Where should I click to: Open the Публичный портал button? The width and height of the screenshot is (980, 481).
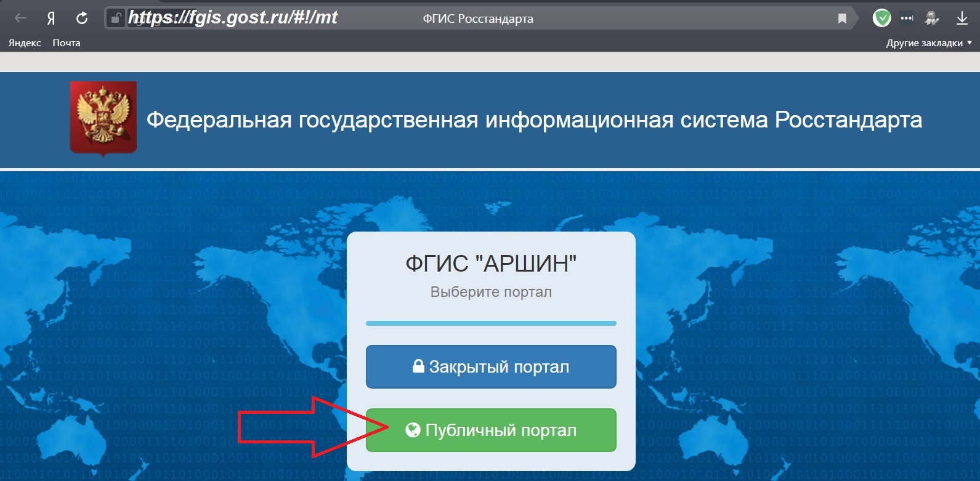pyautogui.click(x=491, y=430)
